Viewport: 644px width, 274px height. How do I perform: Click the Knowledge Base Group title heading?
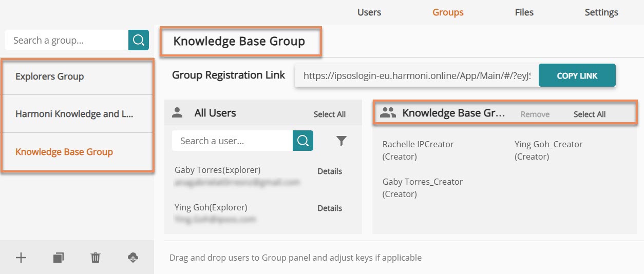click(239, 41)
